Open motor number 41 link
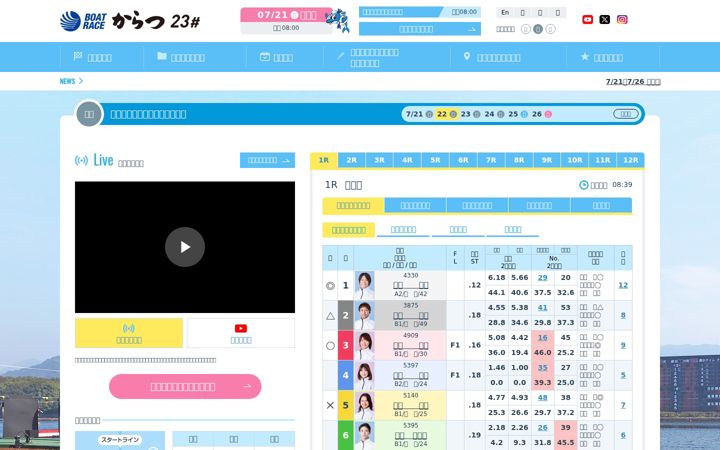The image size is (720, 450). click(x=542, y=308)
